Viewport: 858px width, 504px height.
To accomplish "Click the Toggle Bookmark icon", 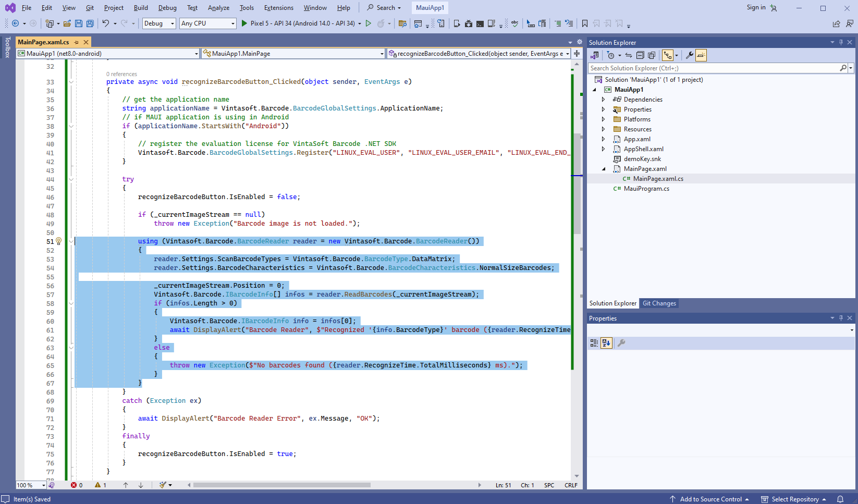I will pos(585,23).
